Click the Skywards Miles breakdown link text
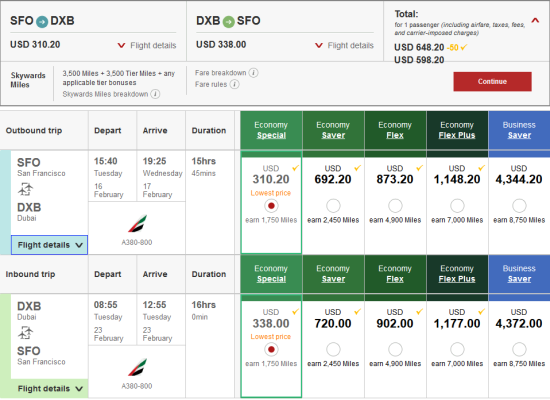Viewport: 550px width, 400px height. (x=105, y=94)
